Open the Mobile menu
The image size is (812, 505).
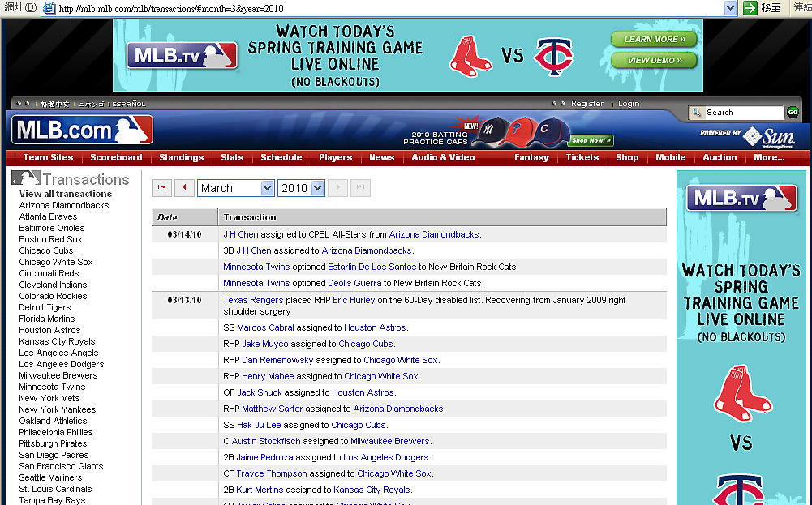(671, 157)
